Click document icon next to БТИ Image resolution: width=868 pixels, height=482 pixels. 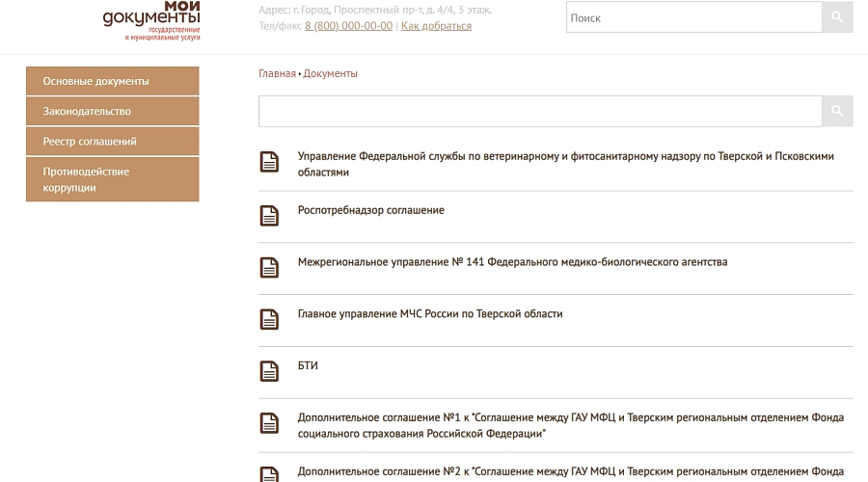pos(270,371)
